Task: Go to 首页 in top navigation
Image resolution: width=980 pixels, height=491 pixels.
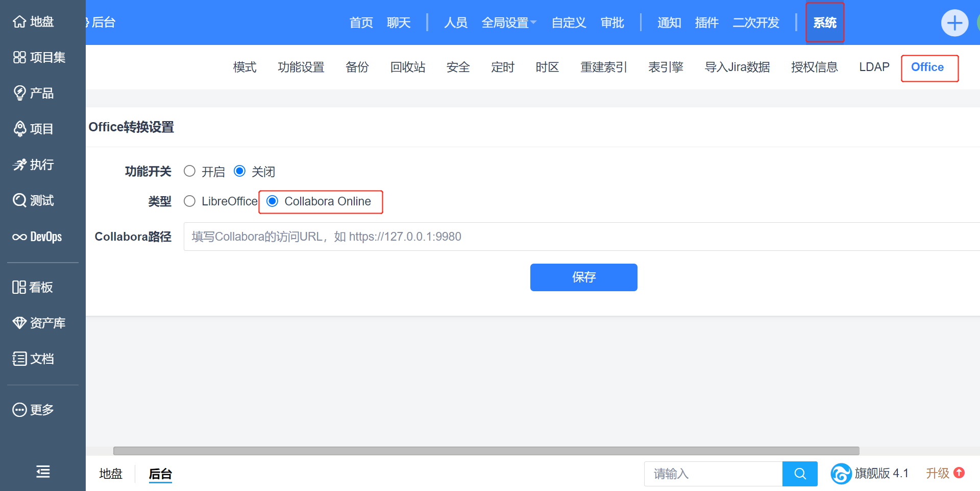Action: [361, 22]
